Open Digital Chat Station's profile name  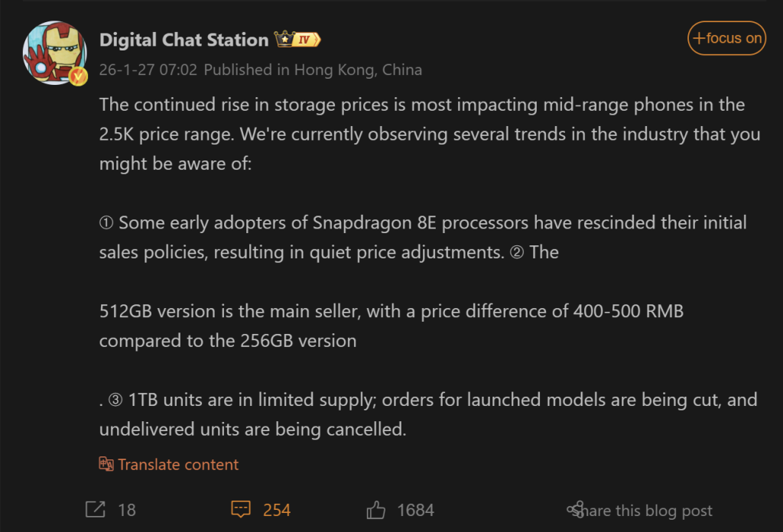pyautogui.click(x=184, y=40)
